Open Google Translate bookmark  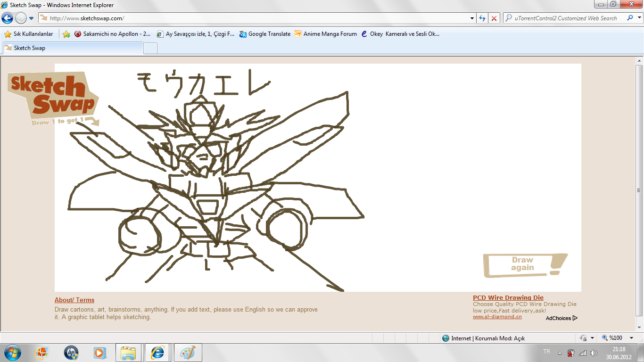264,34
